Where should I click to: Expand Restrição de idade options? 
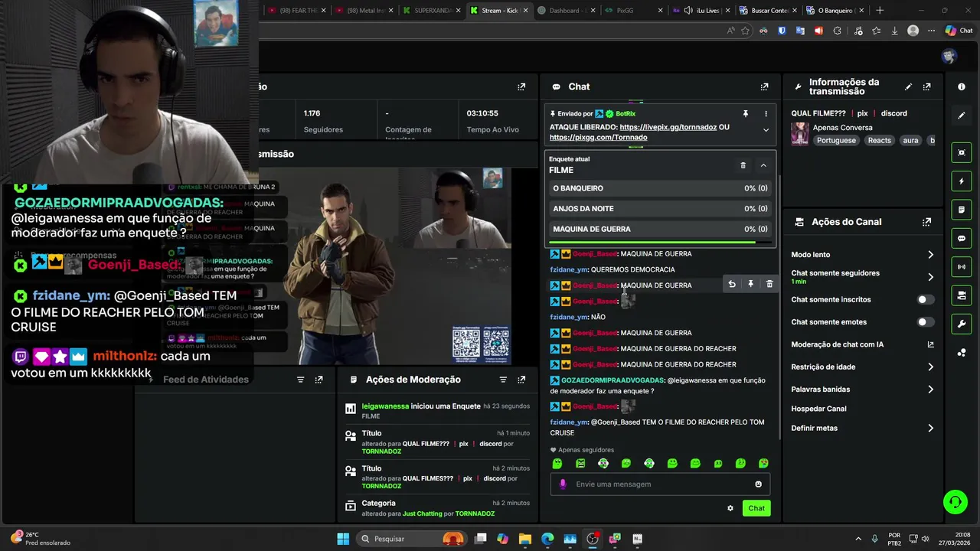[930, 367]
